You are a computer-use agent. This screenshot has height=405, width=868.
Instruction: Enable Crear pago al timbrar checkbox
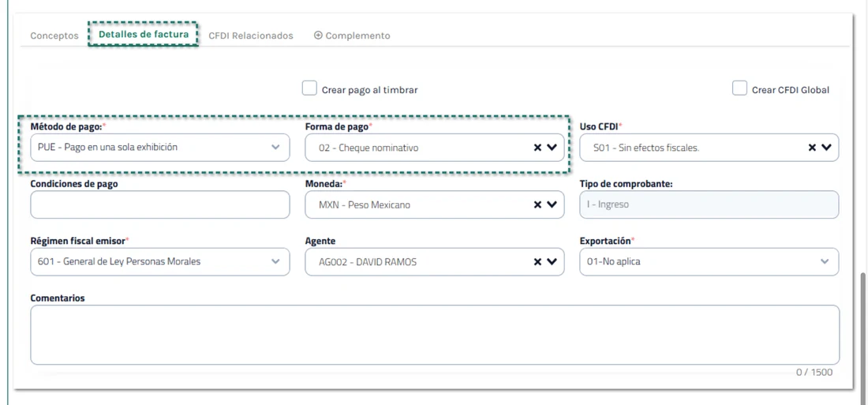click(309, 88)
